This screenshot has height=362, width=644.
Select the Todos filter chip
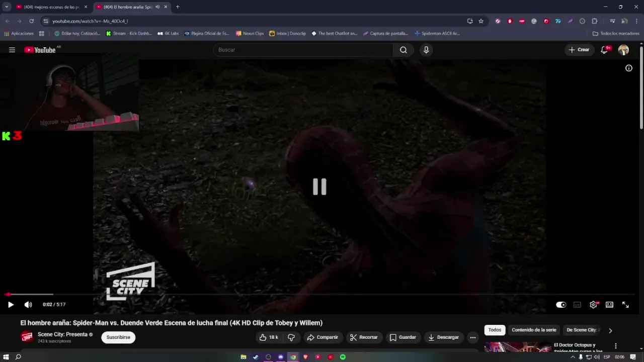pyautogui.click(x=495, y=330)
